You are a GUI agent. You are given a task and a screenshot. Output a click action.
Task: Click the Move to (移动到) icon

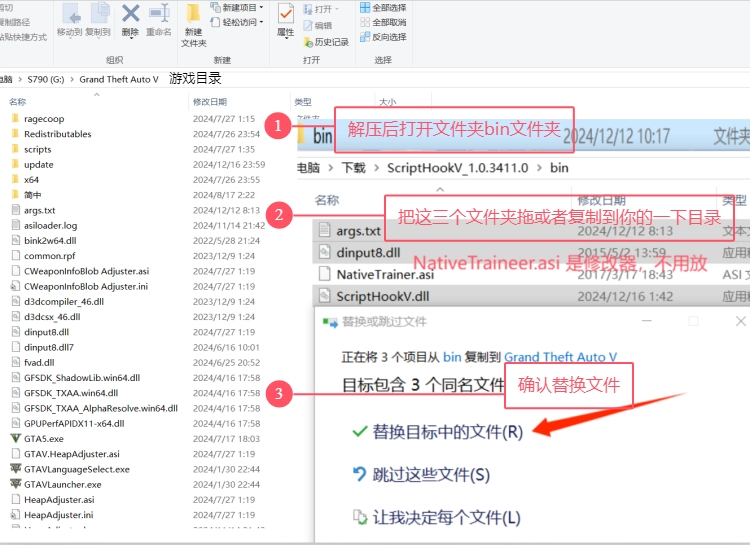pyautogui.click(x=70, y=18)
